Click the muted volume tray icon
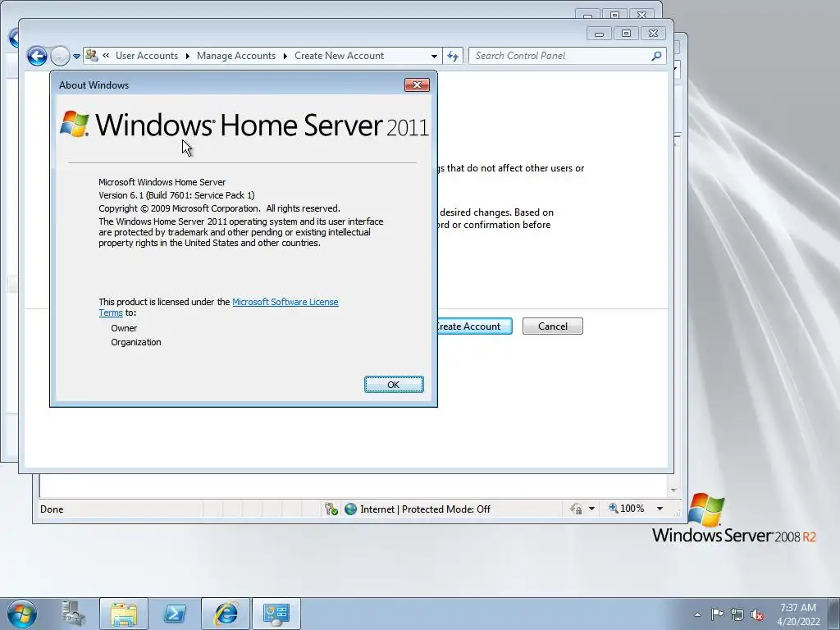Screen dimensions: 840x630 click(x=757, y=614)
